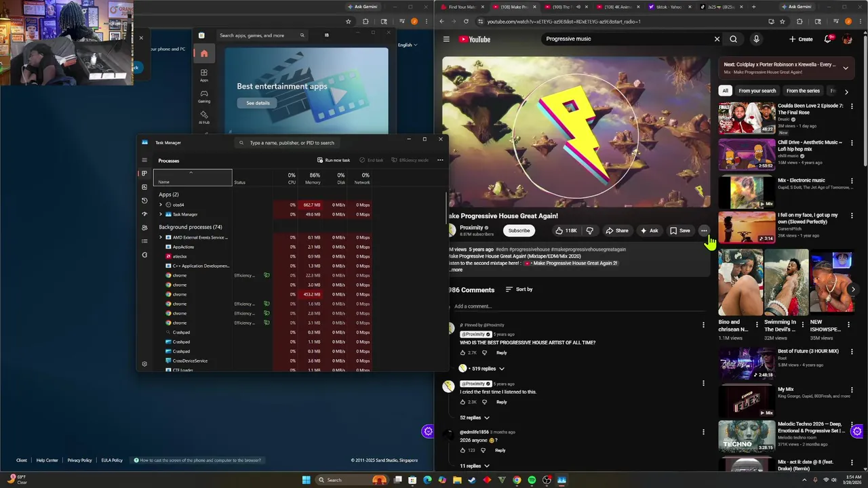Select the All filter chip
Viewport: 868px width, 488px height.
pyautogui.click(x=725, y=91)
